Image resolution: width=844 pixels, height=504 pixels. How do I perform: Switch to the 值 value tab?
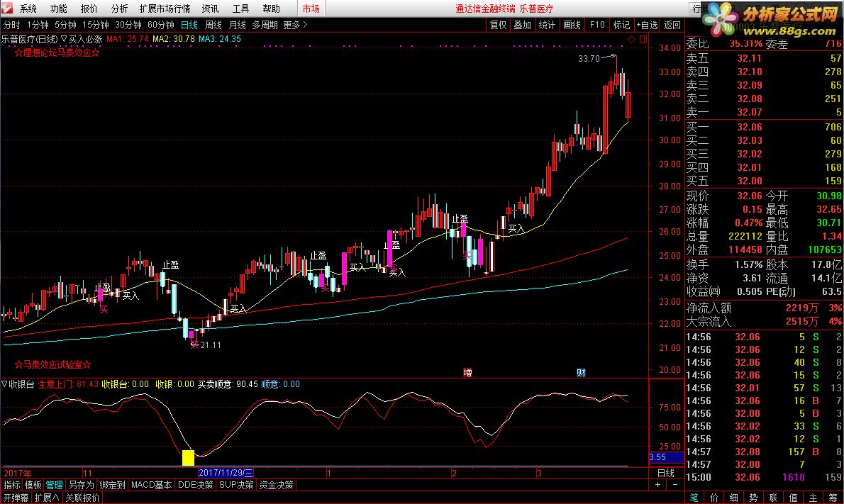[x=794, y=498]
